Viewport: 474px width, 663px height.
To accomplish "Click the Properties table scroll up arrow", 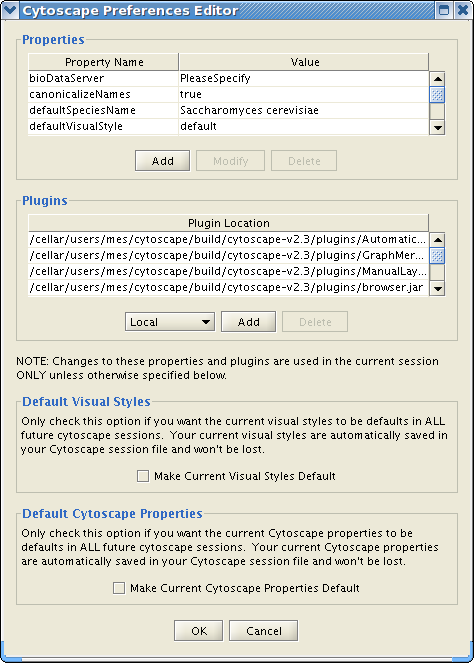I will [x=437, y=79].
